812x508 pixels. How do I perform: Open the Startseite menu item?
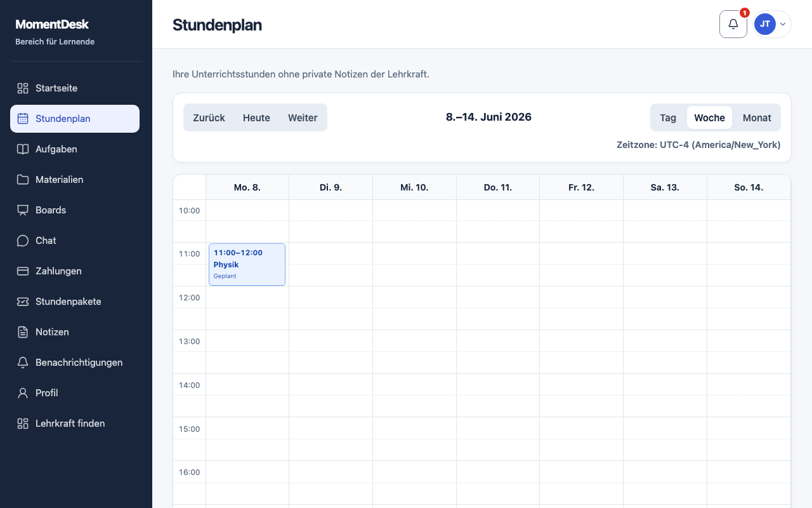[x=75, y=88]
